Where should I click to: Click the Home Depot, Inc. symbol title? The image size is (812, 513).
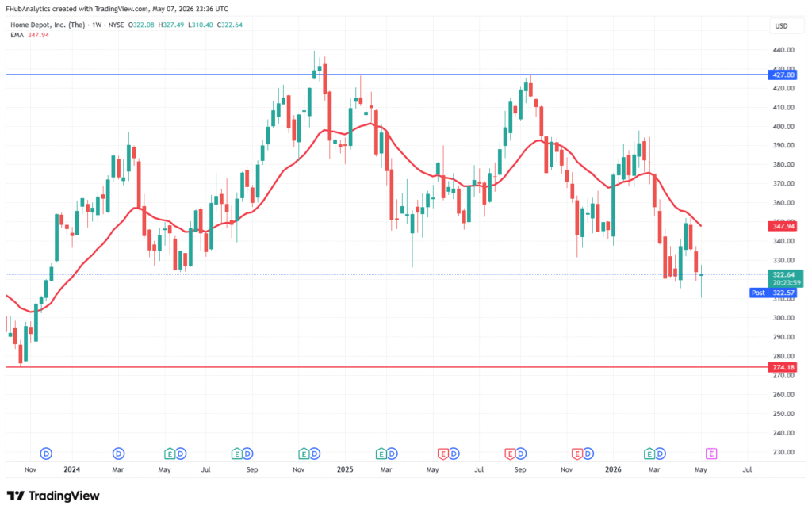(48, 25)
